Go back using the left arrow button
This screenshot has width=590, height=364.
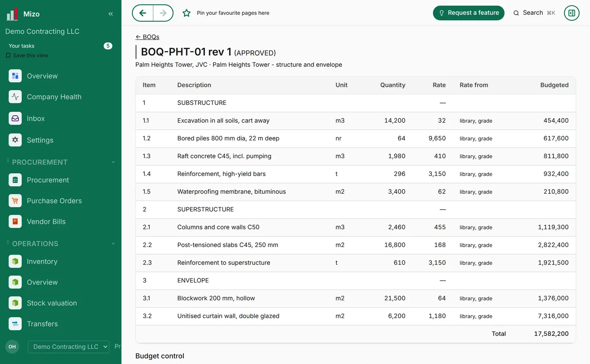[x=143, y=13]
